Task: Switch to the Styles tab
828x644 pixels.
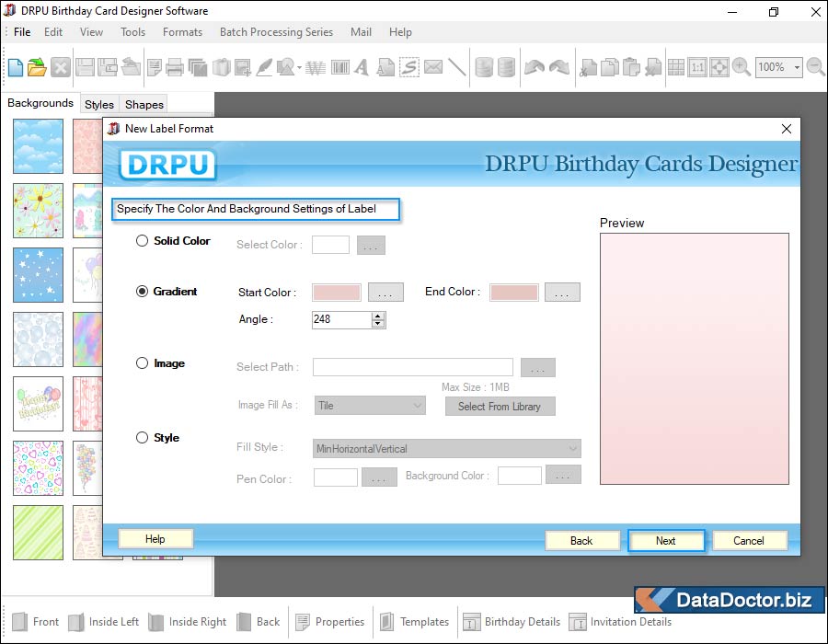Action: pyautogui.click(x=99, y=105)
